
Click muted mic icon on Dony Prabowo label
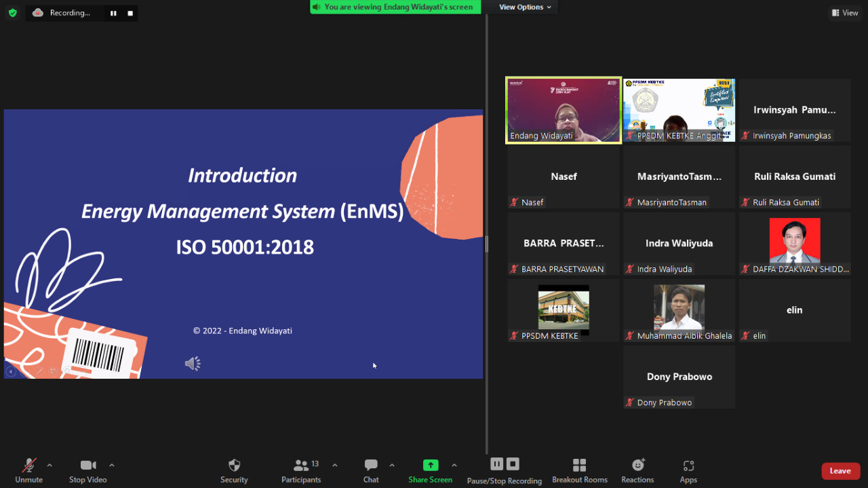pyautogui.click(x=630, y=402)
